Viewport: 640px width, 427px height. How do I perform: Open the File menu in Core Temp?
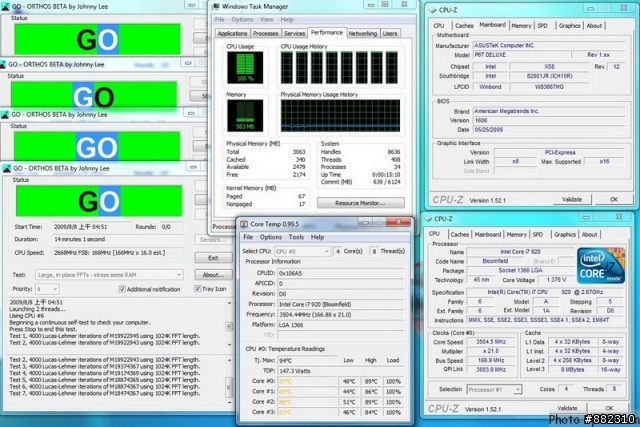(x=248, y=237)
